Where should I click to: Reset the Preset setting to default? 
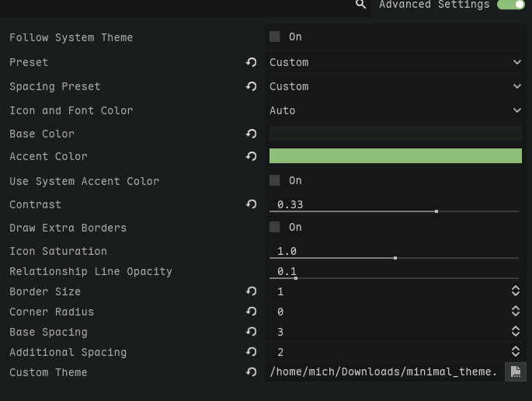251,62
